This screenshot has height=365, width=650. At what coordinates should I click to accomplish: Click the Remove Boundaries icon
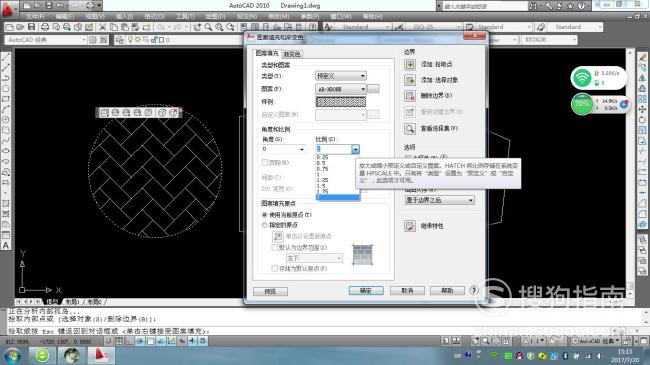[410, 96]
